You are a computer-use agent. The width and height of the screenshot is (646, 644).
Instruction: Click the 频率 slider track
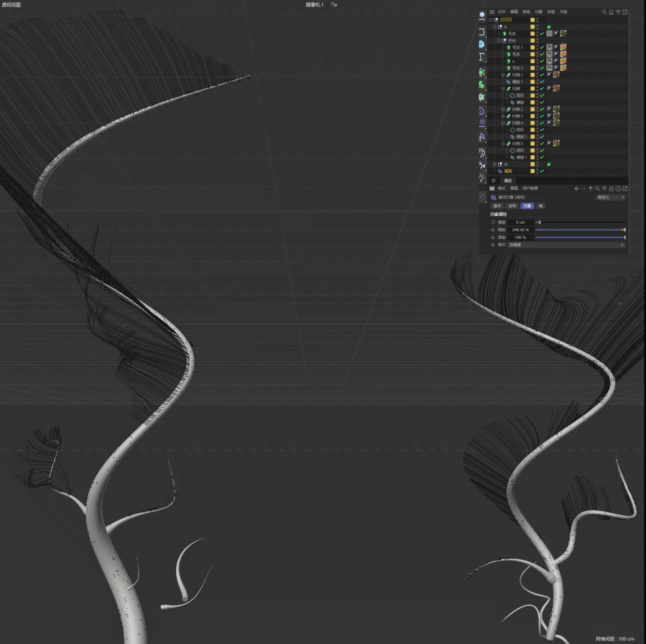tap(580, 237)
